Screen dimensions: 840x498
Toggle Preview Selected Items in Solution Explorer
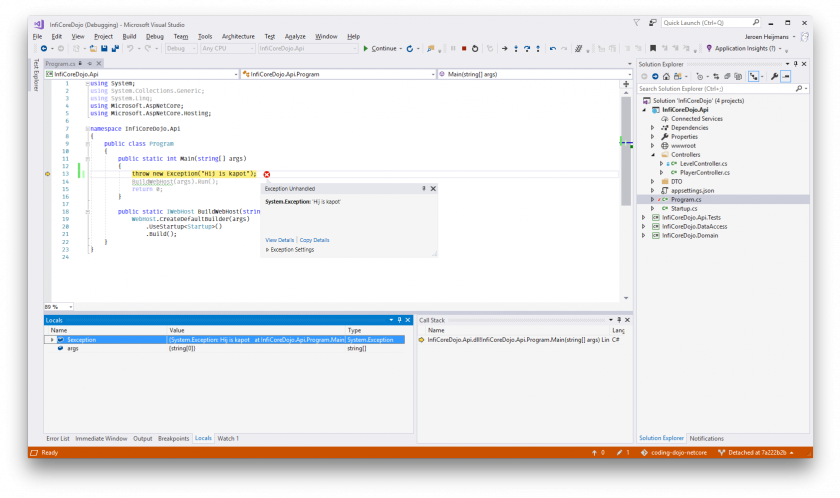pos(786,77)
